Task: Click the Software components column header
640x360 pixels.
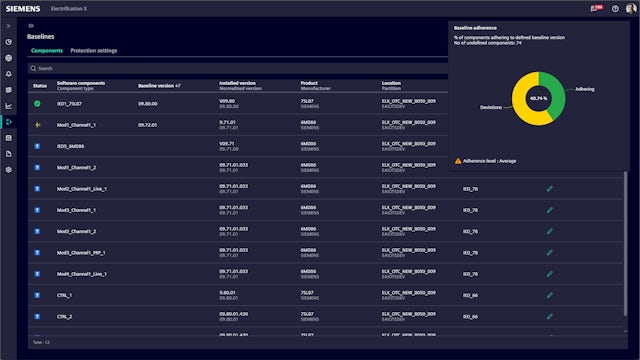Action: (x=81, y=83)
